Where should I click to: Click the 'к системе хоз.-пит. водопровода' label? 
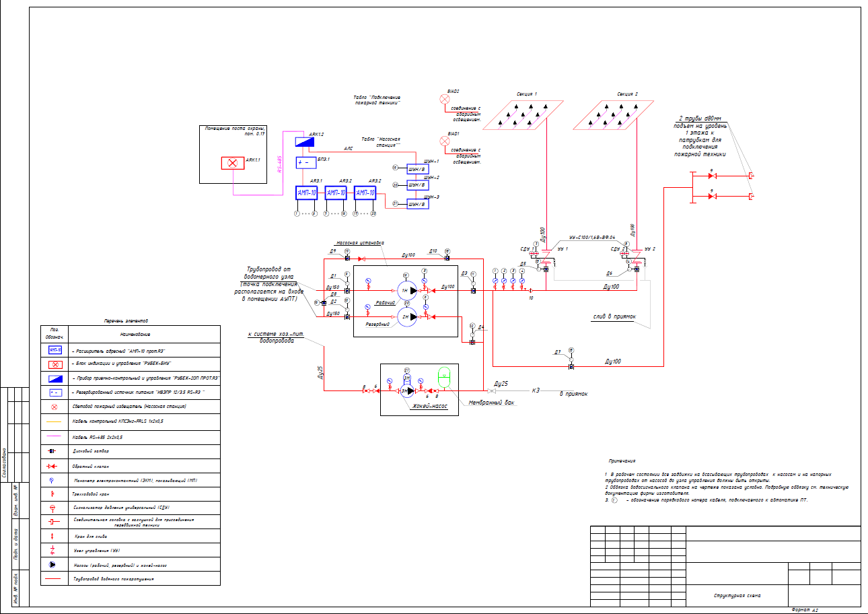[x=276, y=337]
